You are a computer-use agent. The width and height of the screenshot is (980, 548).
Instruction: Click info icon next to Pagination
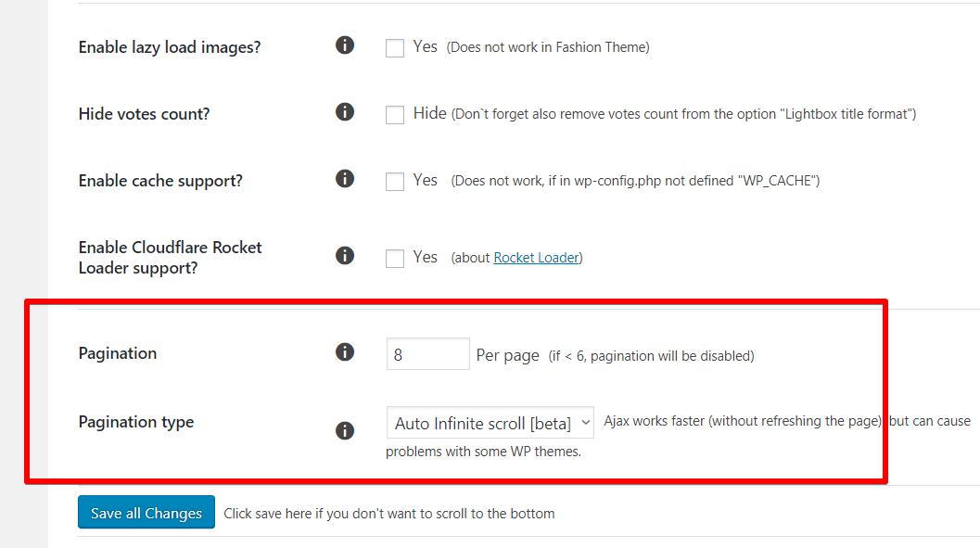pos(345,351)
